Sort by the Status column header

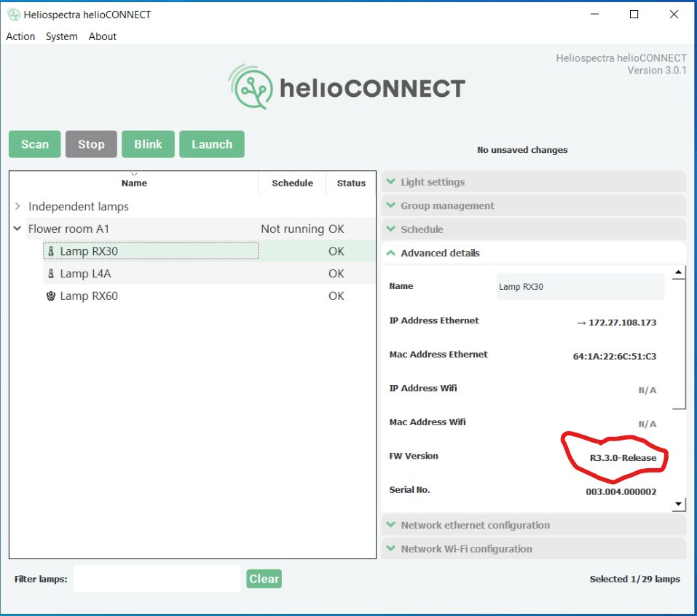(x=351, y=183)
